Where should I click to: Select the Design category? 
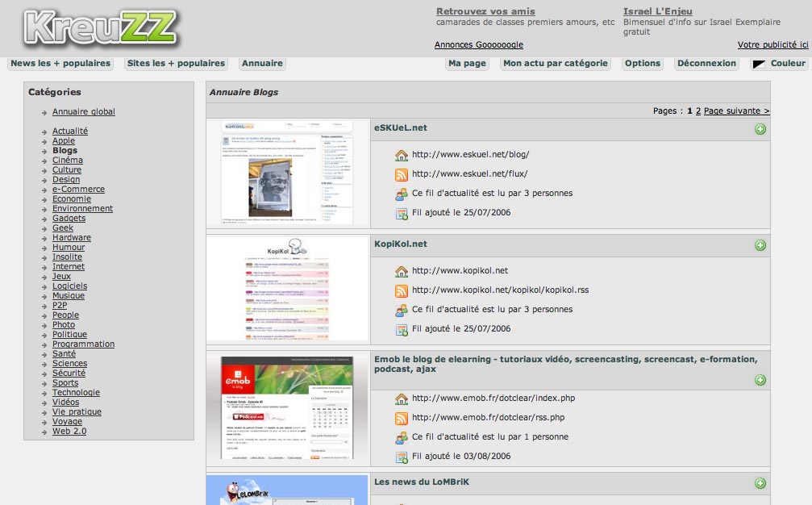point(66,180)
